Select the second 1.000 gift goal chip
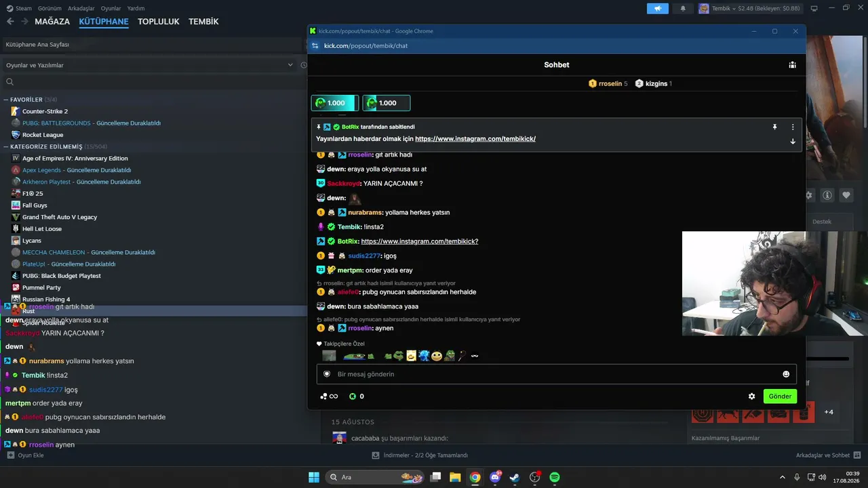The width and height of the screenshot is (868, 488). 387,103
